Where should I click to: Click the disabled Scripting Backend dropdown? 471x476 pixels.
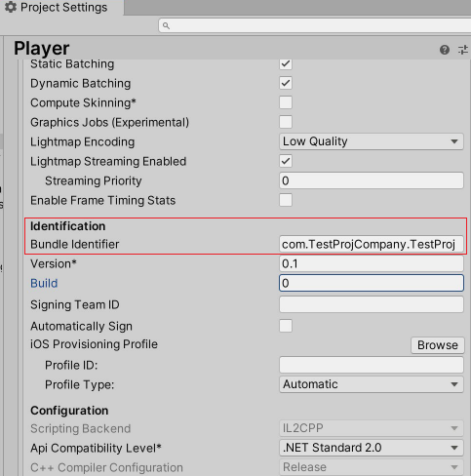pyautogui.click(x=372, y=428)
